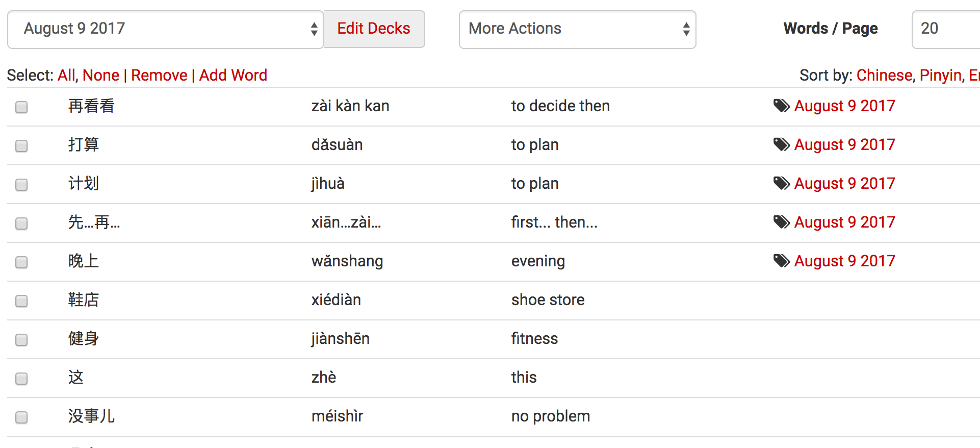980x448 pixels.
Task: Expand the More Actions dropdown
Action: (577, 29)
